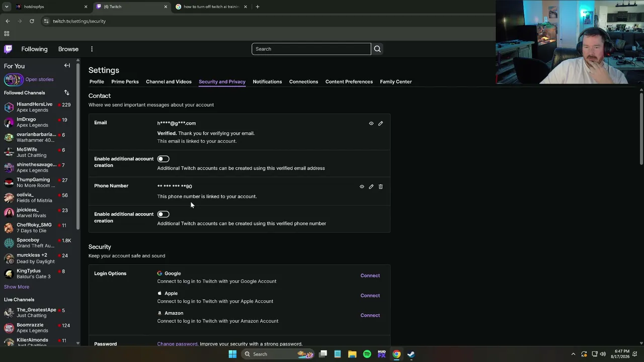Select the Security and Privacy tab
This screenshot has height=362, width=644.
222,81
